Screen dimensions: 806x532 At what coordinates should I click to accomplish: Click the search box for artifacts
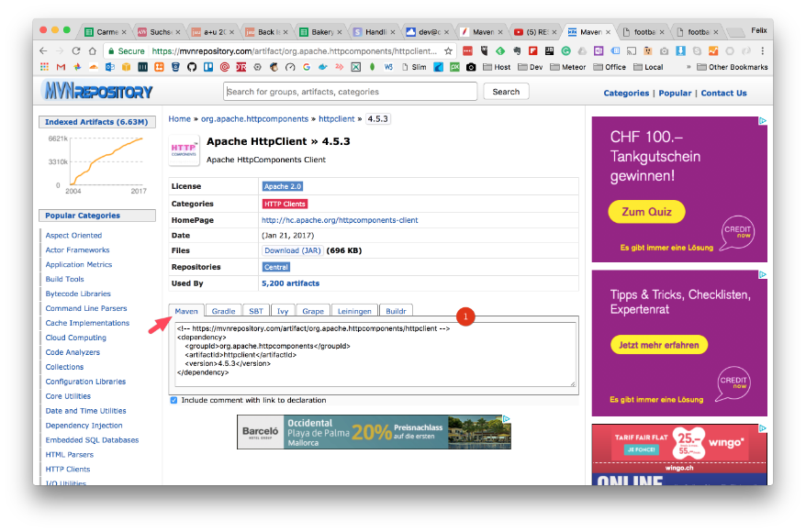coord(350,92)
